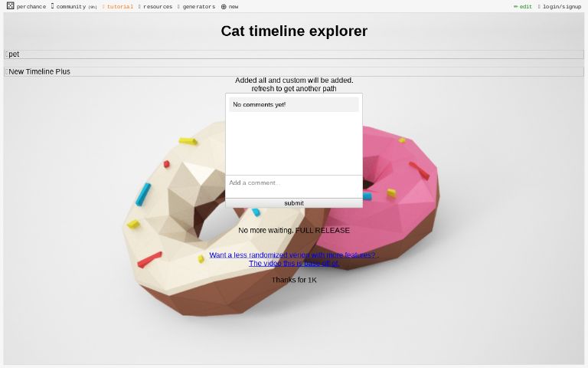
Task: Click the 'No comments yet!' message
Action: click(x=294, y=104)
